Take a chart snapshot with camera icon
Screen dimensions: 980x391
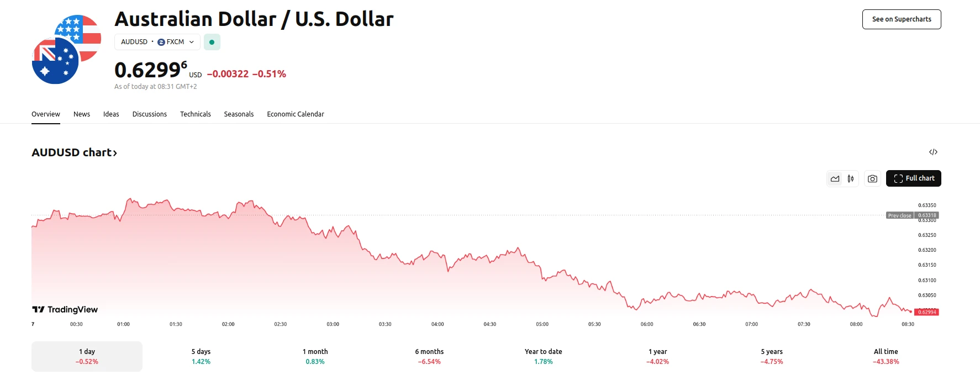click(872, 178)
